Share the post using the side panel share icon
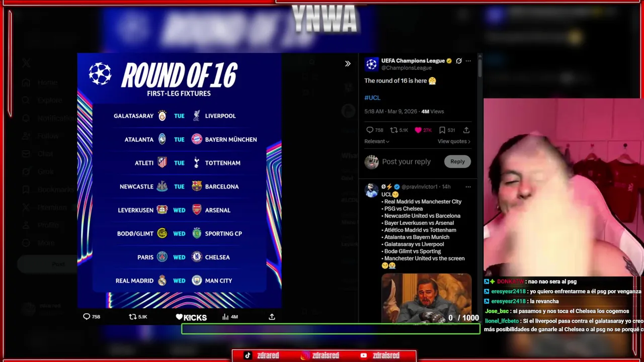 [x=466, y=130]
